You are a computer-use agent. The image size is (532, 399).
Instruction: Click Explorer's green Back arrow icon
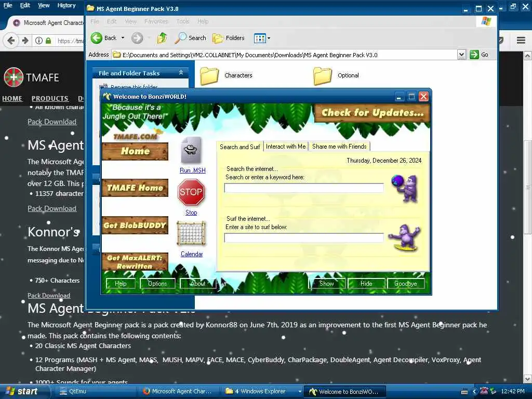pyautogui.click(x=97, y=38)
